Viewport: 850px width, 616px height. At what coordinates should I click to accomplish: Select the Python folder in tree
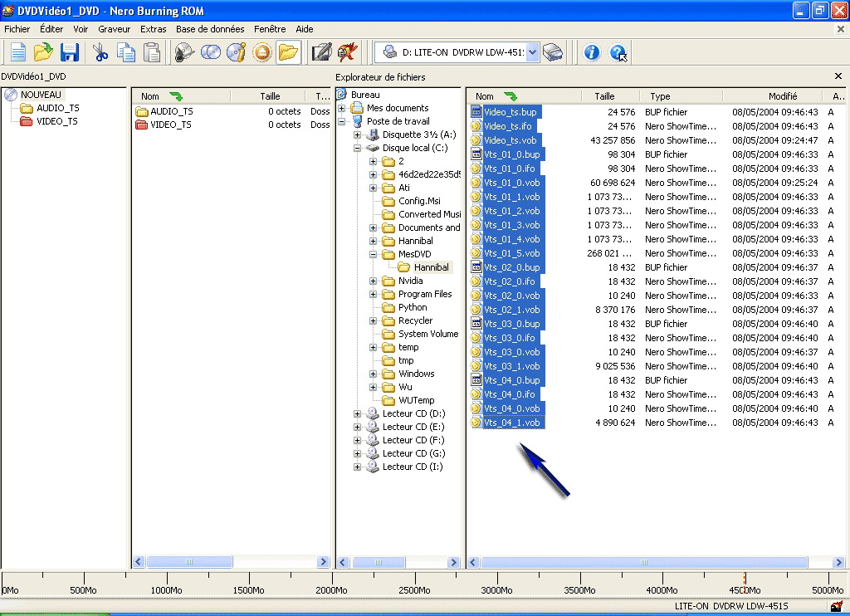(413, 307)
